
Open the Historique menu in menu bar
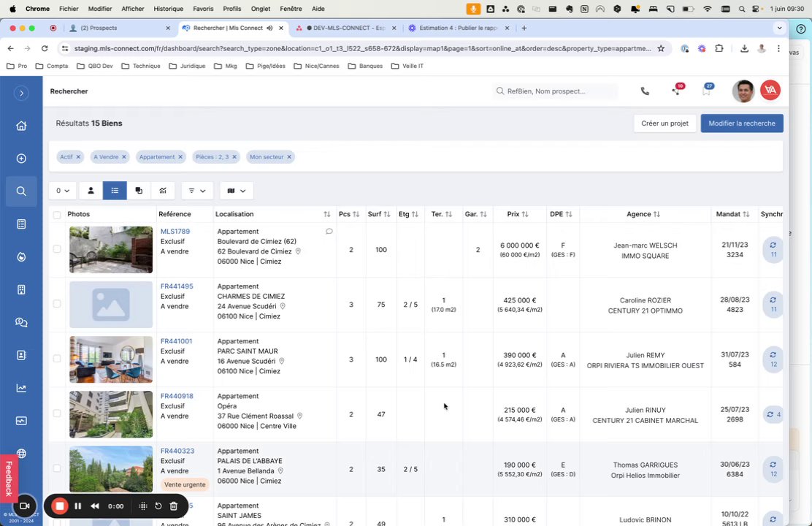(x=168, y=9)
